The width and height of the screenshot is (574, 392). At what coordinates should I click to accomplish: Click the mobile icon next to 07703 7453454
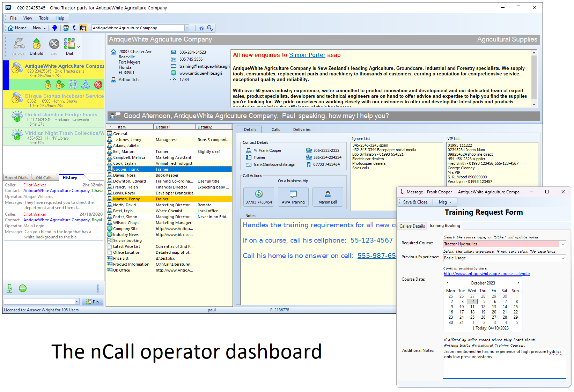pyautogui.click(x=309, y=164)
